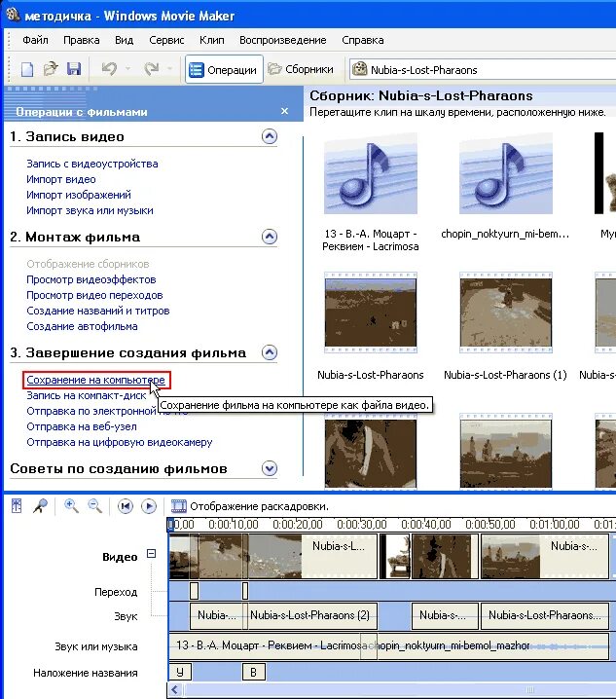Click the New Project toolbar icon
This screenshot has width=616, height=699.
click(x=27, y=69)
